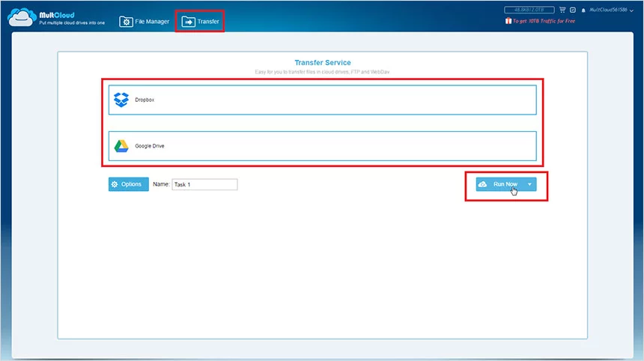
Task: Click the Task 1 name field
Action: pyautogui.click(x=204, y=184)
